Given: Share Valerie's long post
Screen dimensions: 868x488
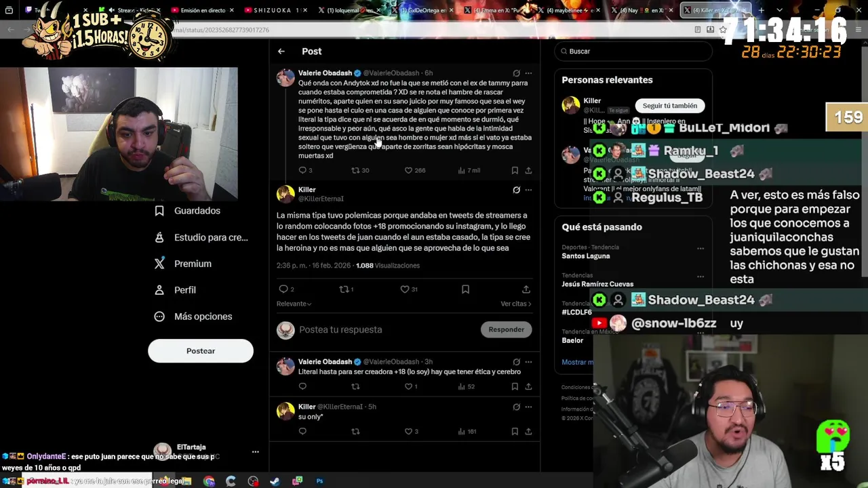Looking at the screenshot, I should coord(528,170).
